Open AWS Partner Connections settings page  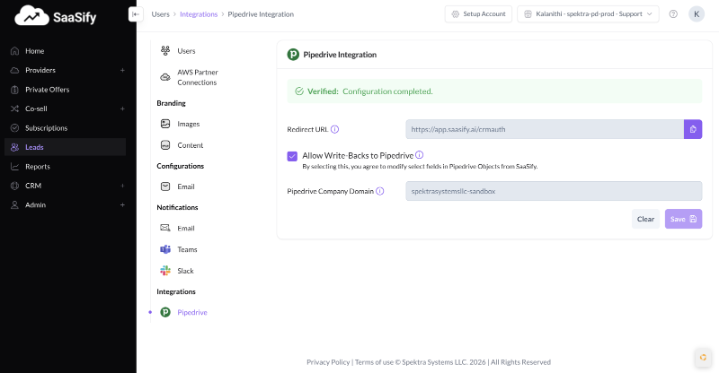point(198,77)
